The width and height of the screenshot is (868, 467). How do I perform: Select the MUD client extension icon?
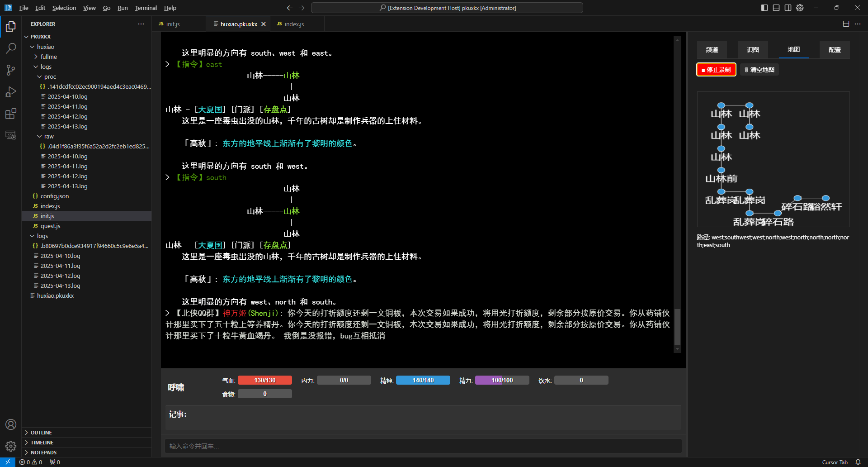click(x=11, y=135)
